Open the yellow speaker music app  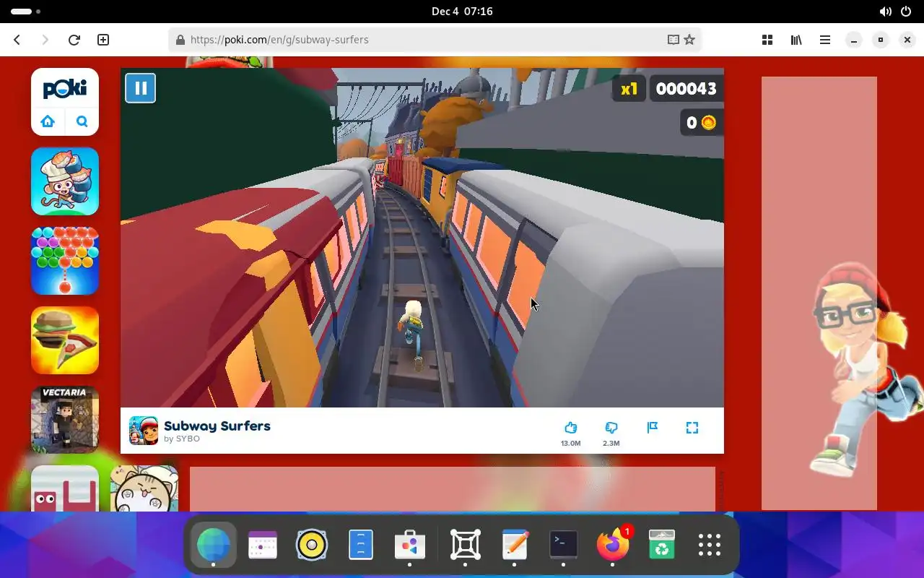tap(312, 544)
